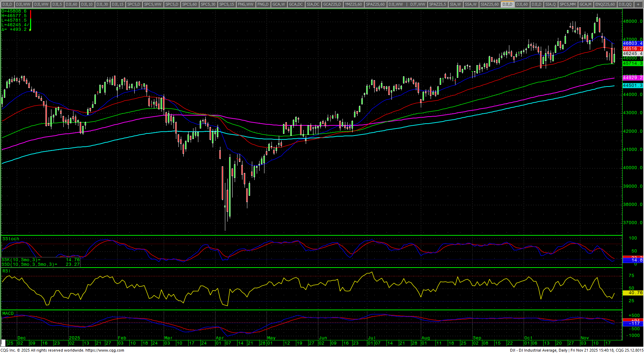
Task: Click the plus icon to add a chart tab
Action: (x=639, y=4)
